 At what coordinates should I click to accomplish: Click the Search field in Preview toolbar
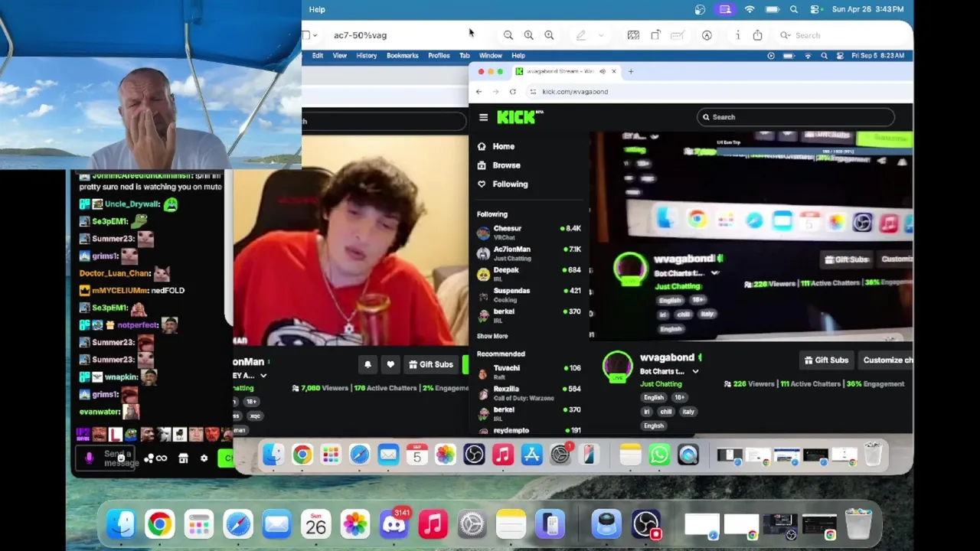(x=842, y=35)
